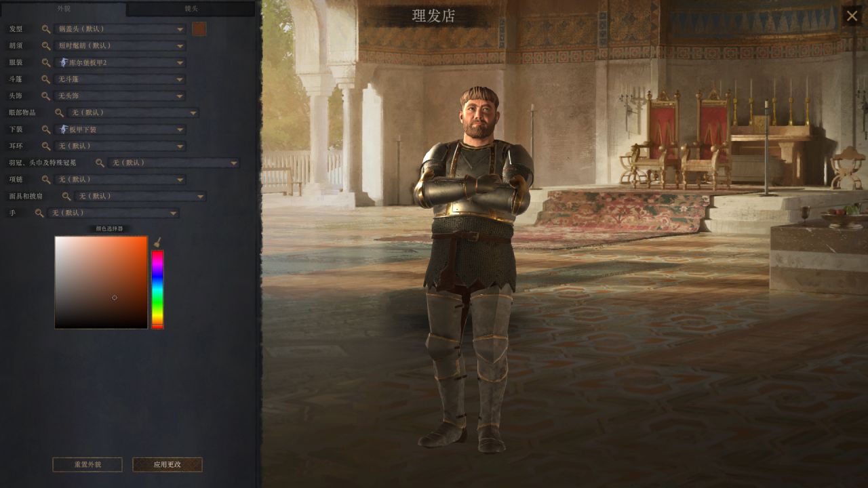Click the magnifier icon beside 胡须
The width and height of the screenshot is (868, 488).
pyautogui.click(x=46, y=46)
